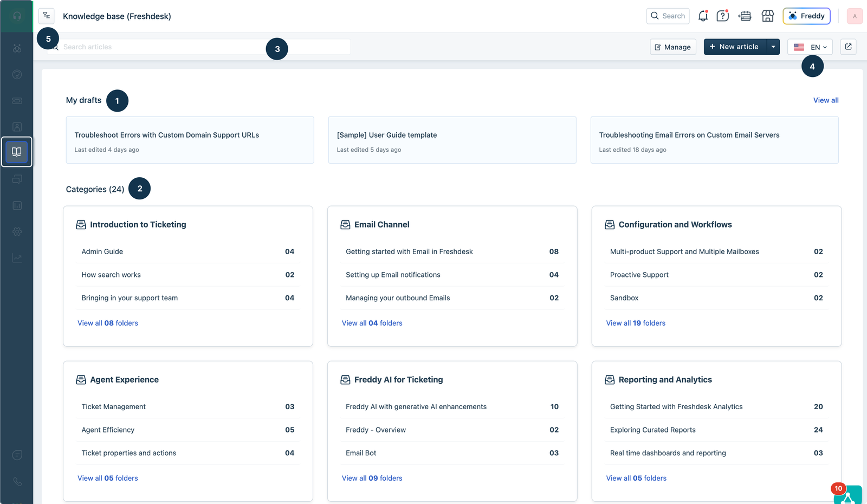Open draft '[Sample] User Guide template'
Screen dimensions: 867x504
coord(452,140)
